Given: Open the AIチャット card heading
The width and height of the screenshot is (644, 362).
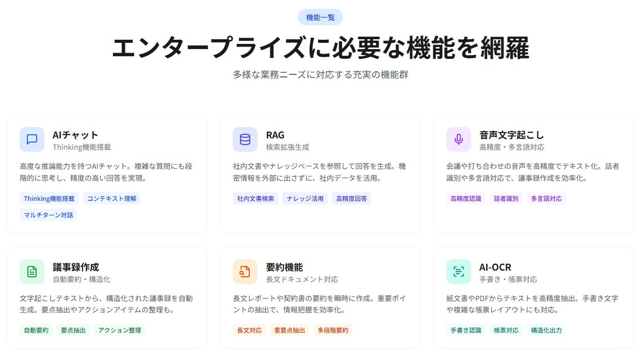Looking at the screenshot, I should pos(75,135).
